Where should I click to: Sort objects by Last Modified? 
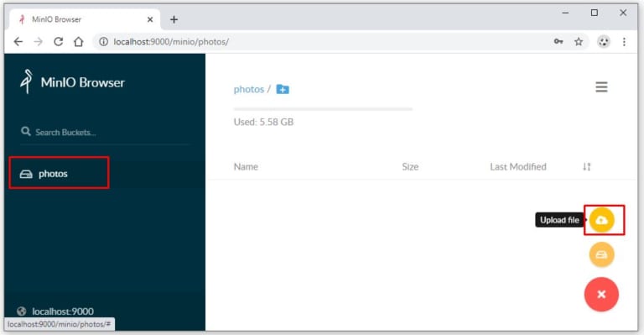tap(518, 166)
